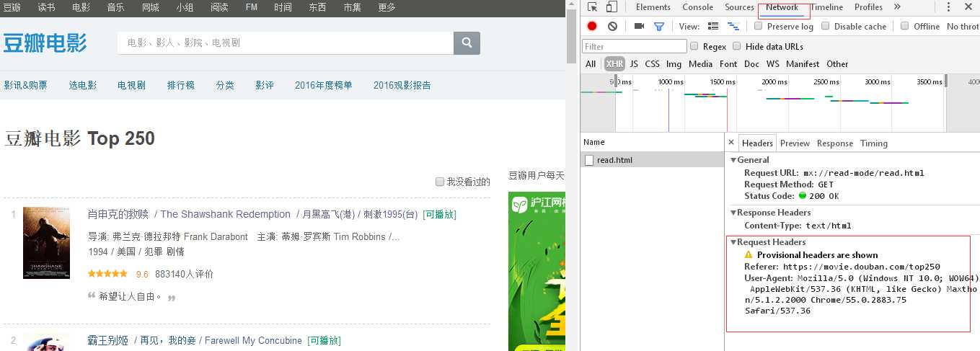Focus the Douban movie search box

tap(286, 43)
